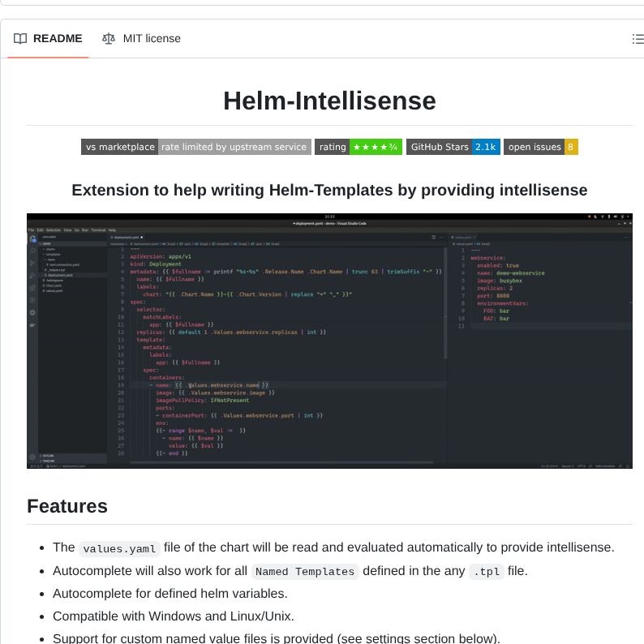
Task: Click 'Autocomplete for defined helm variables.' bullet
Action: click(x=170, y=594)
